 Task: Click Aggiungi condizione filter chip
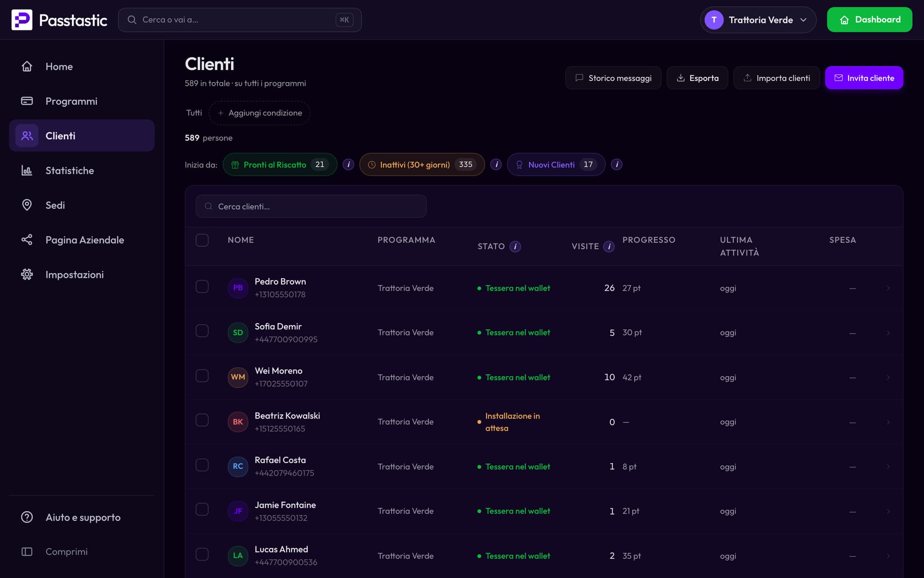pos(259,113)
